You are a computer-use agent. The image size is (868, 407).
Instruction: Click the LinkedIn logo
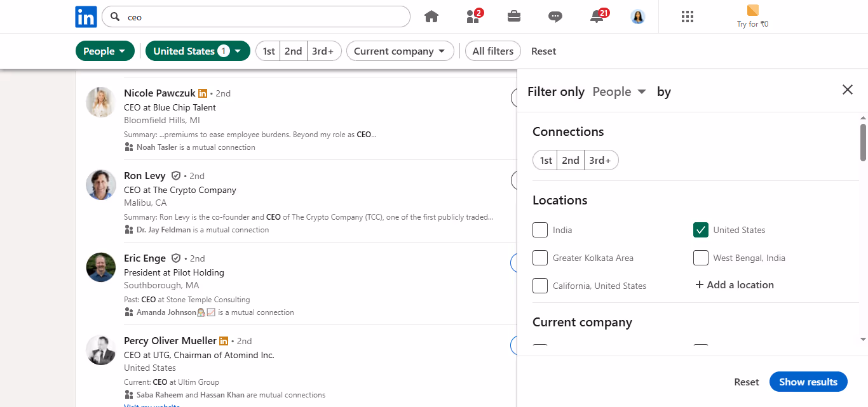[x=86, y=17]
